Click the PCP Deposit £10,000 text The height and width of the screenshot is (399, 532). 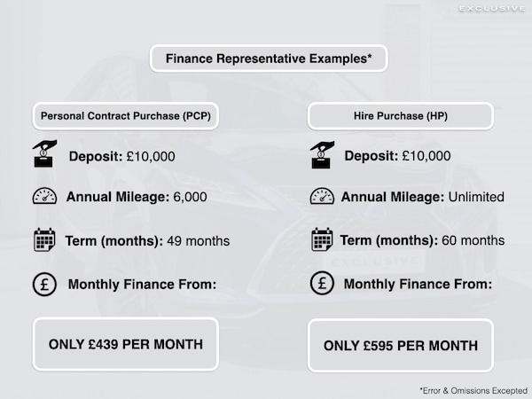[x=121, y=156]
